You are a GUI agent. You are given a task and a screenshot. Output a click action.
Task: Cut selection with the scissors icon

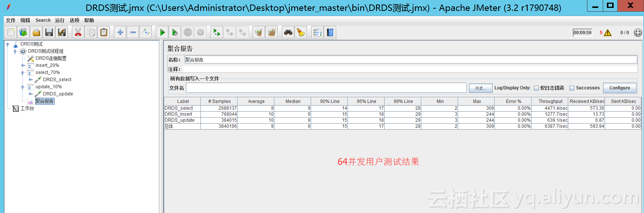click(x=78, y=32)
